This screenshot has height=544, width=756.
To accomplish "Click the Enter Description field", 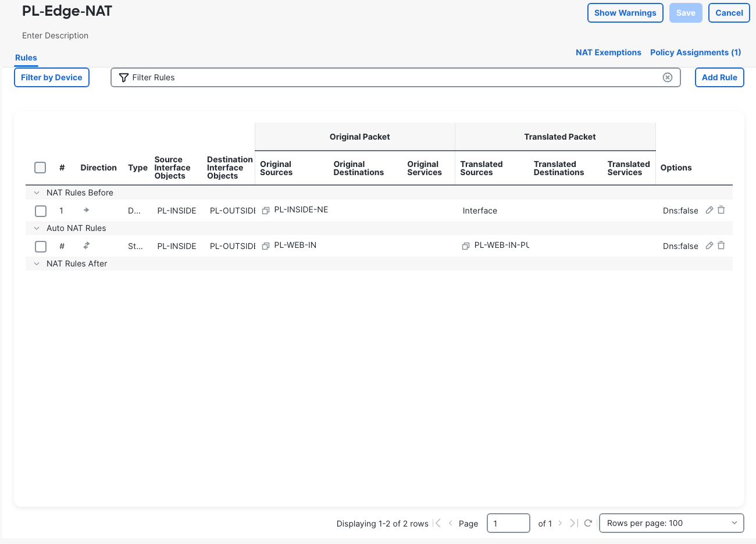I will point(55,35).
